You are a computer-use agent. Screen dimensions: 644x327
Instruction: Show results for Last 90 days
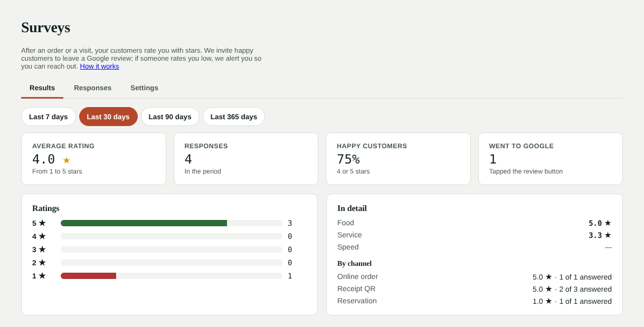(x=170, y=117)
